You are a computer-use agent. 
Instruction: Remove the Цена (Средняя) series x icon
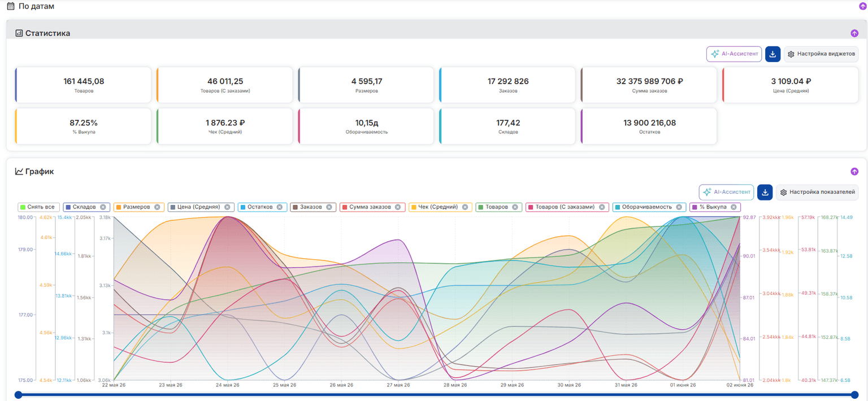pos(227,207)
